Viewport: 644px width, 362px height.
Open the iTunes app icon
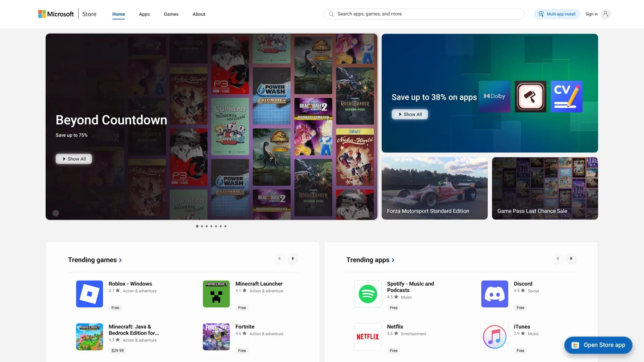(495, 337)
